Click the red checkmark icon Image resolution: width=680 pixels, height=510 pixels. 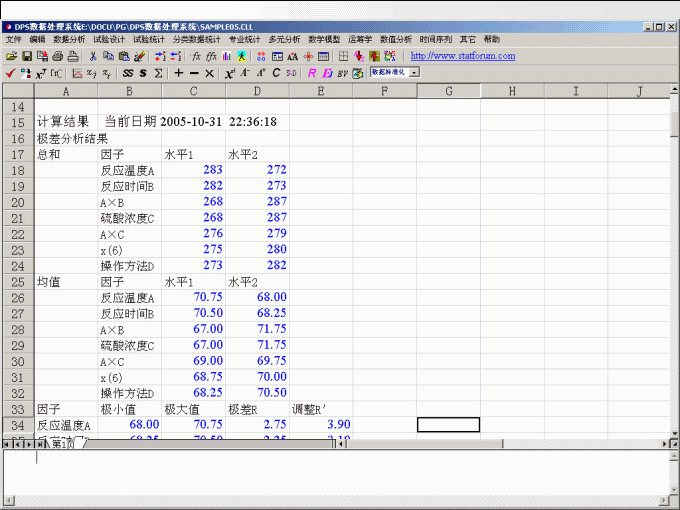pyautogui.click(x=9, y=73)
